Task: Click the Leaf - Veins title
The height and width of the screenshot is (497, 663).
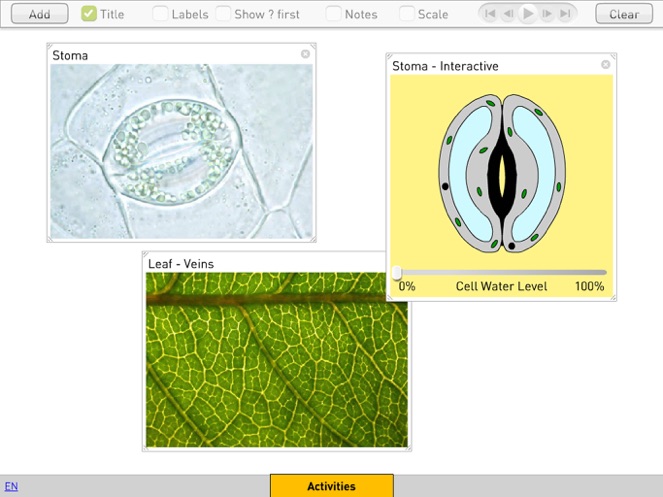Action: (181, 264)
